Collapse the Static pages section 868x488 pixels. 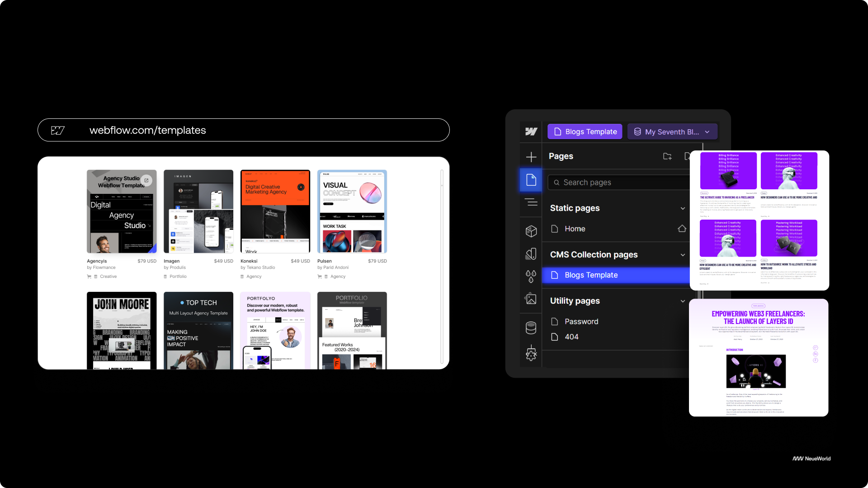click(x=683, y=208)
